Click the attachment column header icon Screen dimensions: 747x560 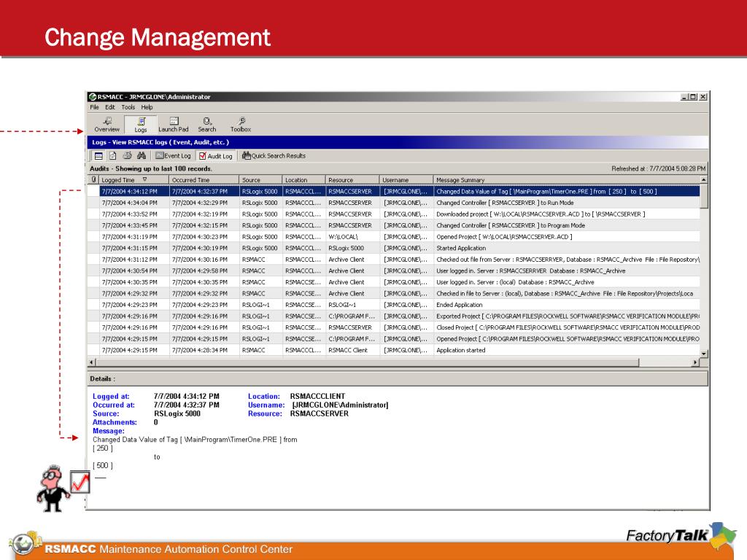click(x=93, y=180)
